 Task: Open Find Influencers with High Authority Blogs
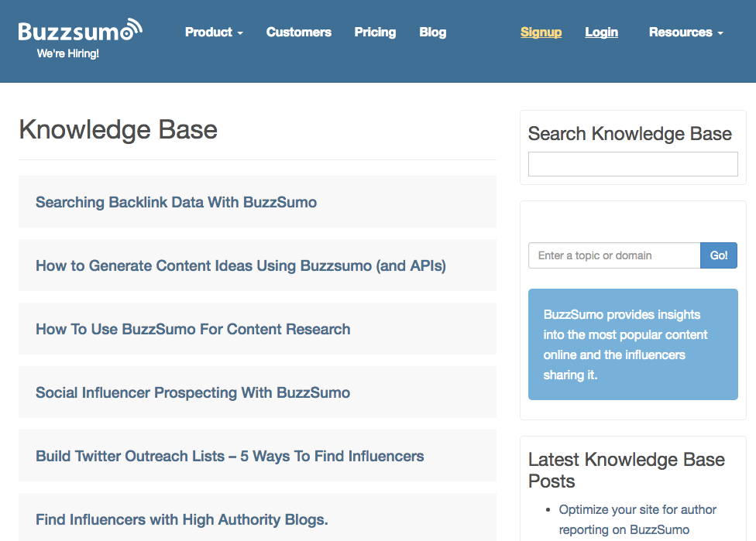(182, 519)
